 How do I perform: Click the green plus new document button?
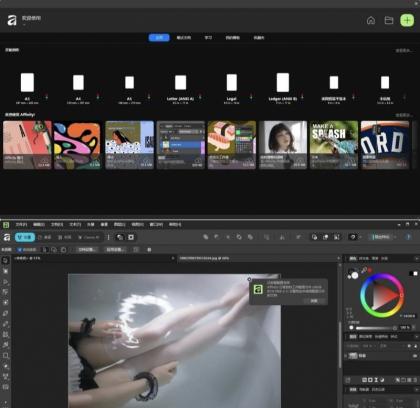407,20
